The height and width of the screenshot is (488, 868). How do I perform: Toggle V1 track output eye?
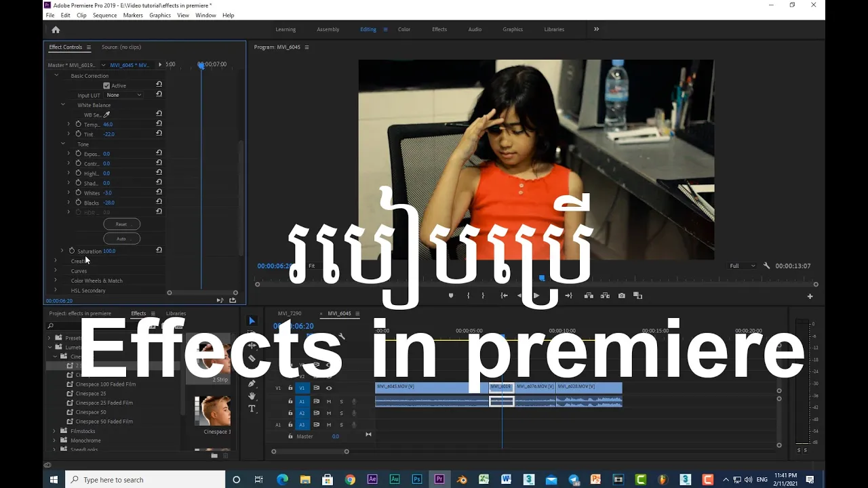(x=329, y=388)
